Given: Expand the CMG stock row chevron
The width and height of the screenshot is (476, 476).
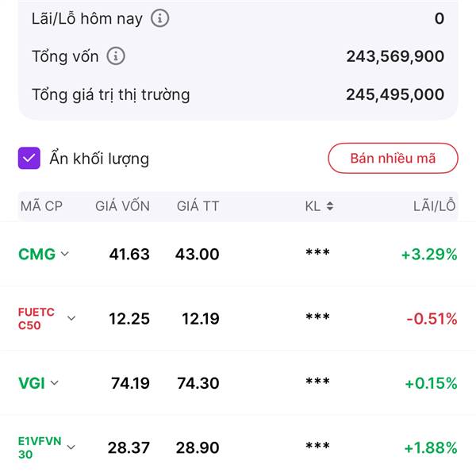Looking at the screenshot, I should (65, 254).
